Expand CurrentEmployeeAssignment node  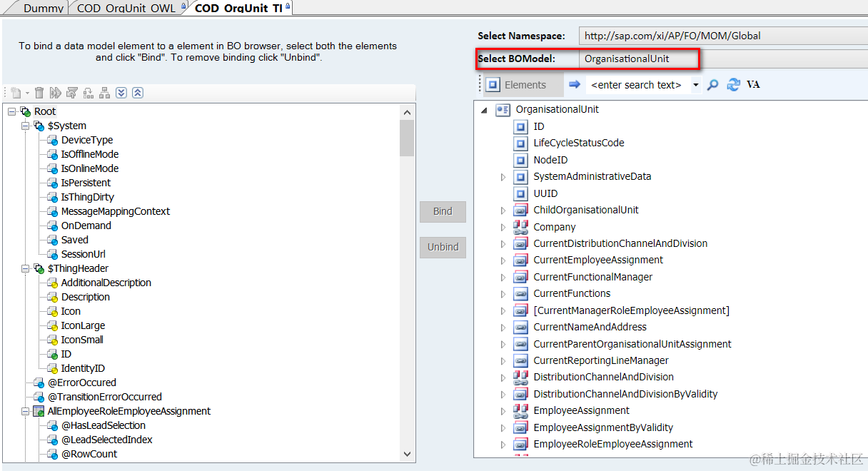(x=503, y=260)
